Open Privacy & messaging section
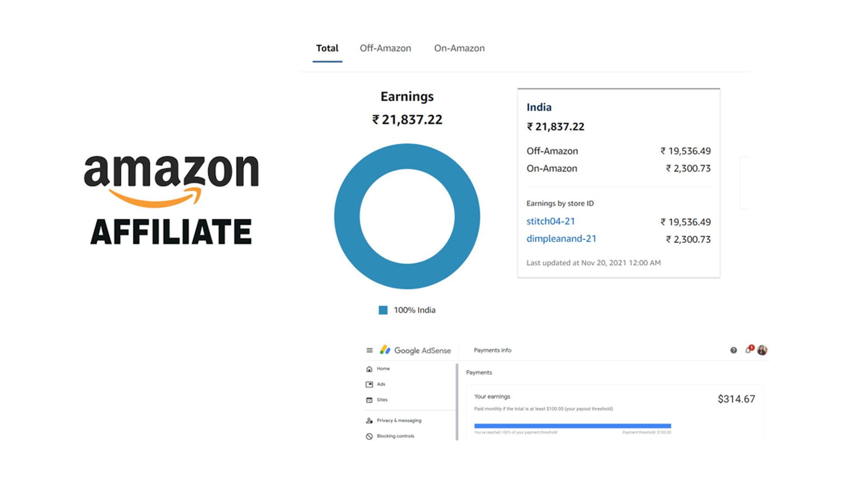Image resolution: width=868 pixels, height=488 pixels. 398,421
